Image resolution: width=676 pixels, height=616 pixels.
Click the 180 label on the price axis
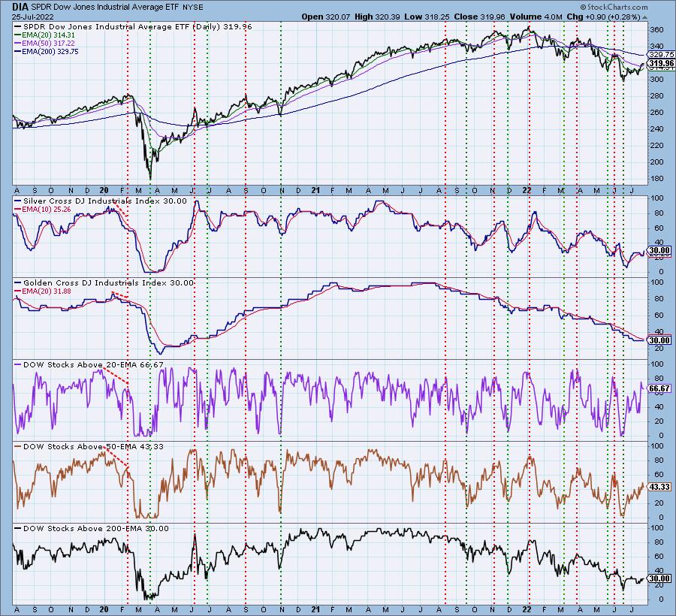pos(656,179)
